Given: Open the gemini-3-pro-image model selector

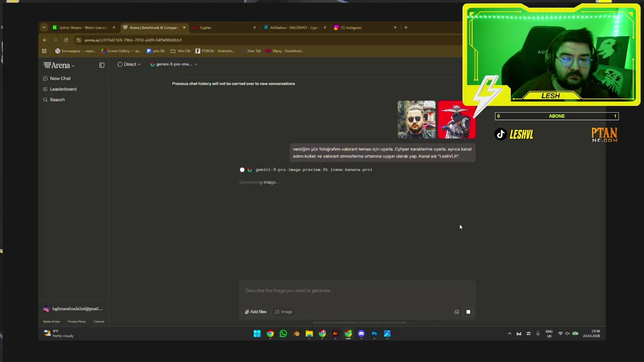Looking at the screenshot, I should click(x=174, y=64).
